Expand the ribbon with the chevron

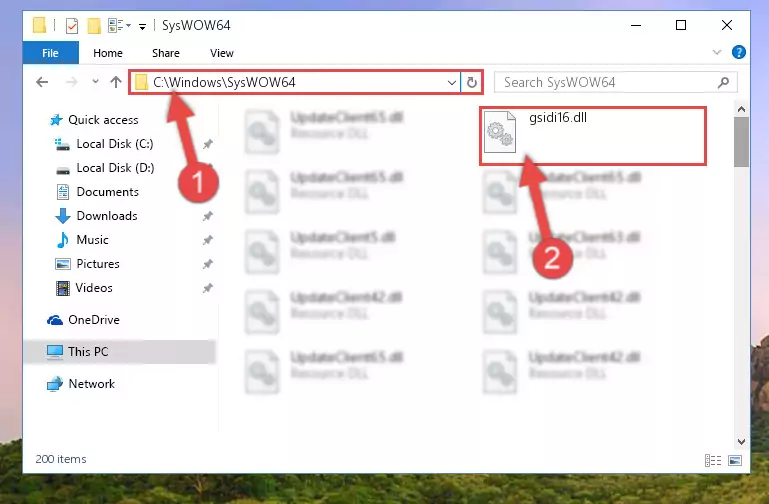pos(717,52)
